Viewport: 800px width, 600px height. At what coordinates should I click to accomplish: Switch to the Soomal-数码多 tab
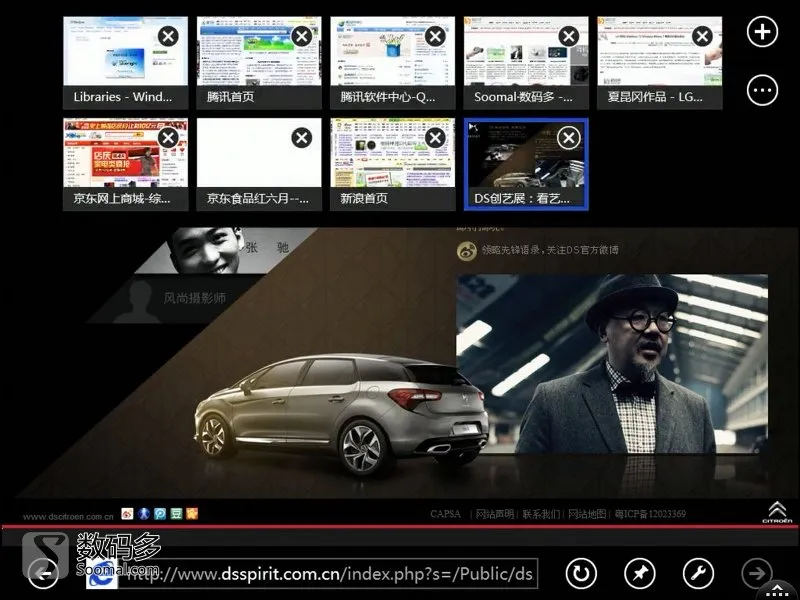click(527, 63)
